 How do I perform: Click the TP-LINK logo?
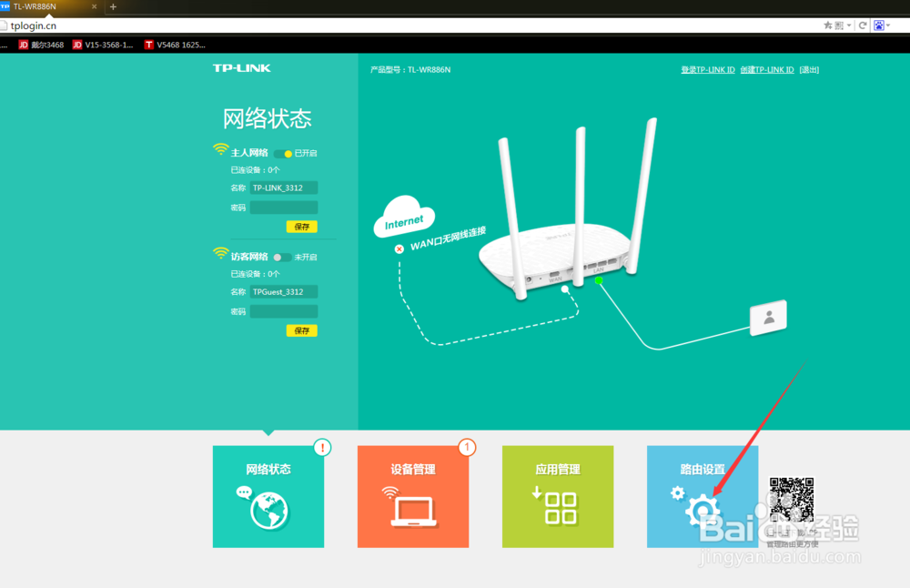coord(241,68)
